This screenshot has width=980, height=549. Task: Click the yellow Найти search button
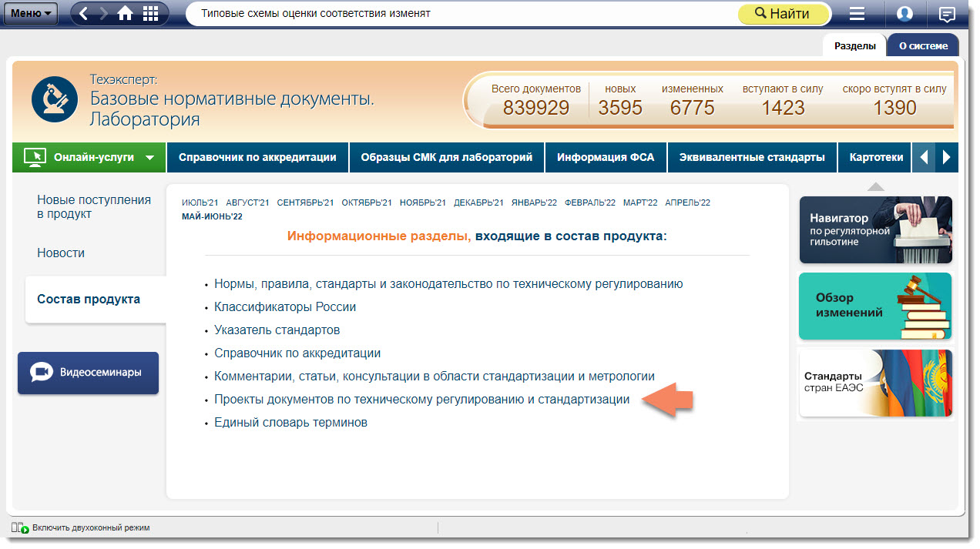[x=782, y=14]
